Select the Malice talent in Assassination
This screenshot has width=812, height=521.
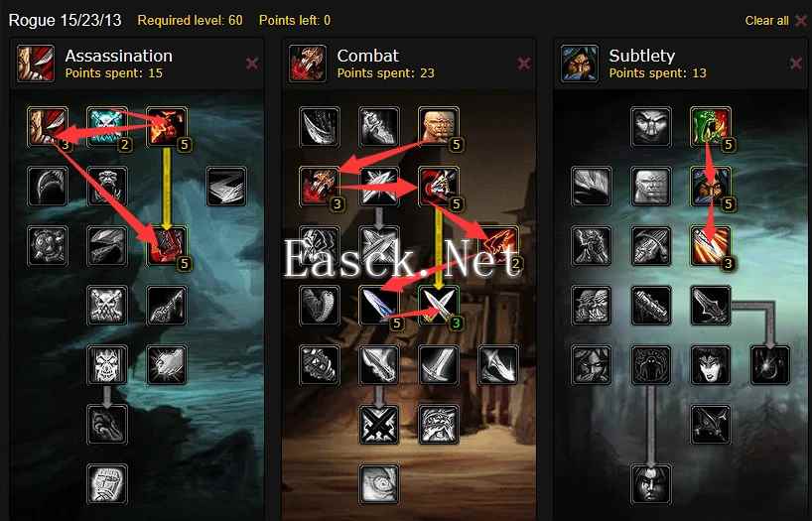point(167,127)
